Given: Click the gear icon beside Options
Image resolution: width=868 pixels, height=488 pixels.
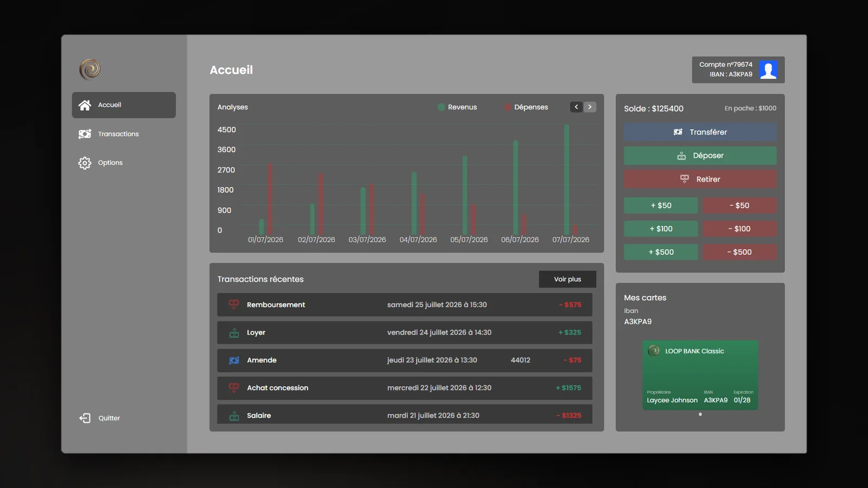Looking at the screenshot, I should click(x=85, y=163).
